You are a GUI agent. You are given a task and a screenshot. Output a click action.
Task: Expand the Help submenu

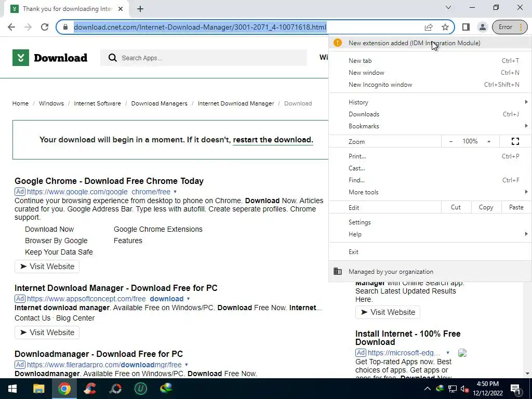click(430, 234)
